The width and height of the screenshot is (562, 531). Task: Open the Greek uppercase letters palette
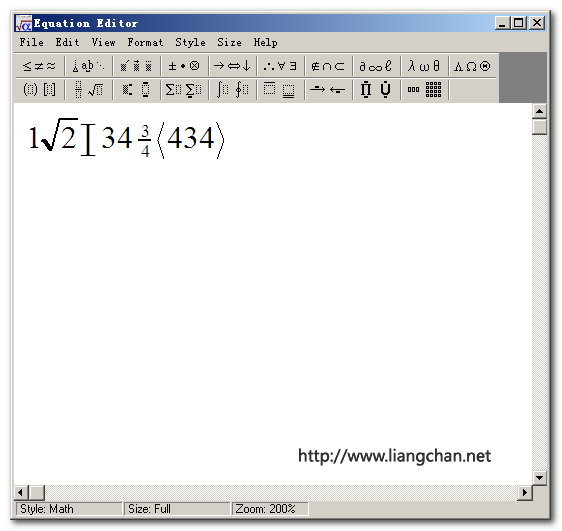[x=472, y=66]
